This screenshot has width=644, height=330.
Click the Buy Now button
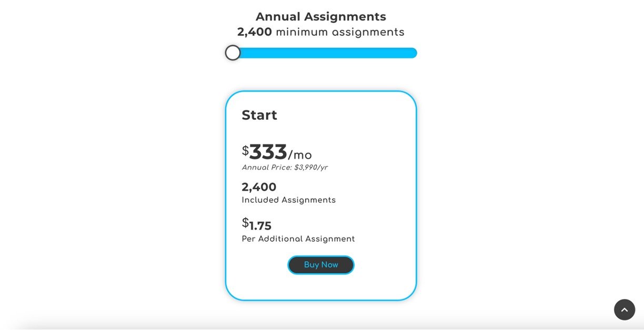click(321, 265)
